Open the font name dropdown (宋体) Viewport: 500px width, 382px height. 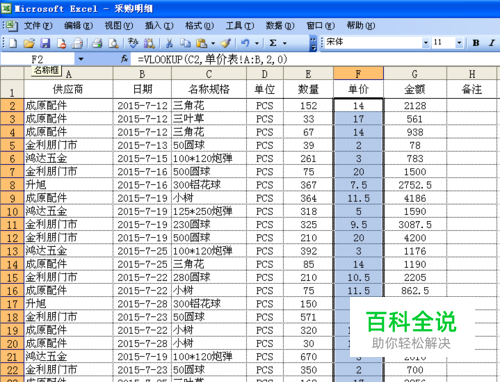click(426, 43)
